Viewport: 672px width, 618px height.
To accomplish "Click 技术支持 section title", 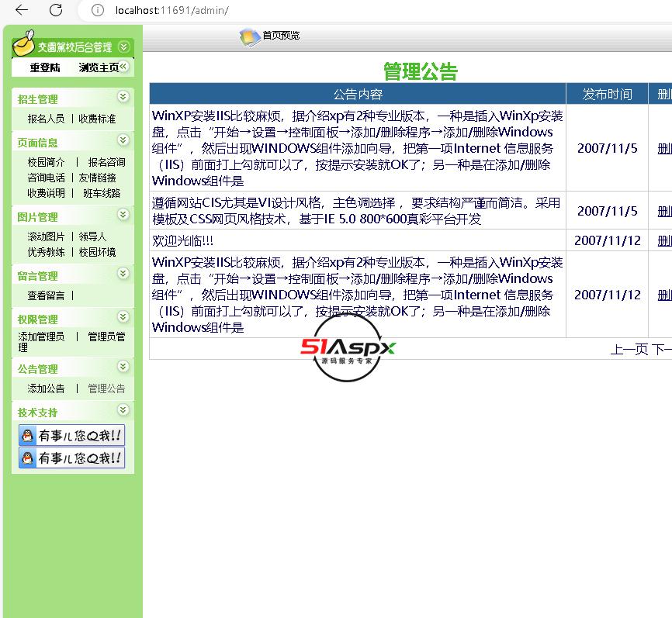I will [x=38, y=413].
